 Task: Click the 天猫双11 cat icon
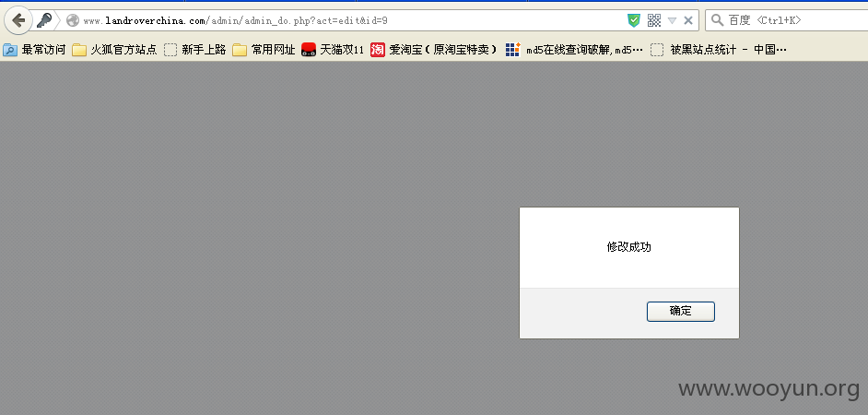[309, 50]
